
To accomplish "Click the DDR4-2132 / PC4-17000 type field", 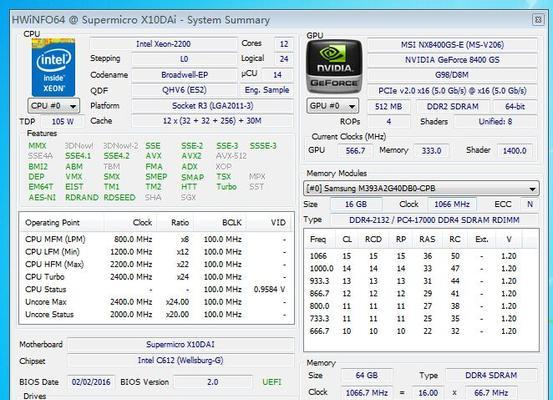I will click(434, 220).
